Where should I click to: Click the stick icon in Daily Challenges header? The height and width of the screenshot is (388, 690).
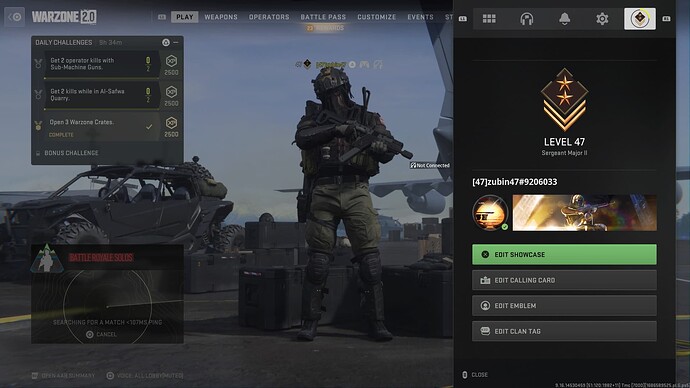coord(165,42)
